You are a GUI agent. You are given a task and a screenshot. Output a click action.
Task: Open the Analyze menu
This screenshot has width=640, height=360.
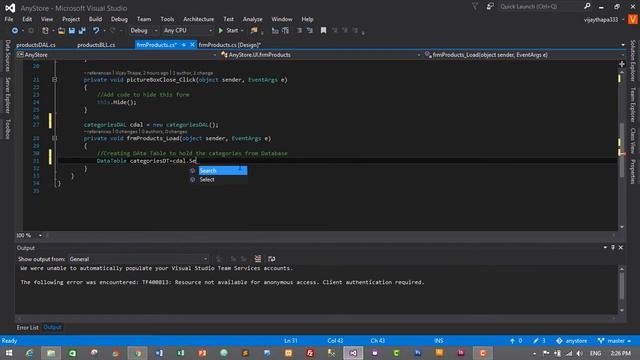pos(253,19)
